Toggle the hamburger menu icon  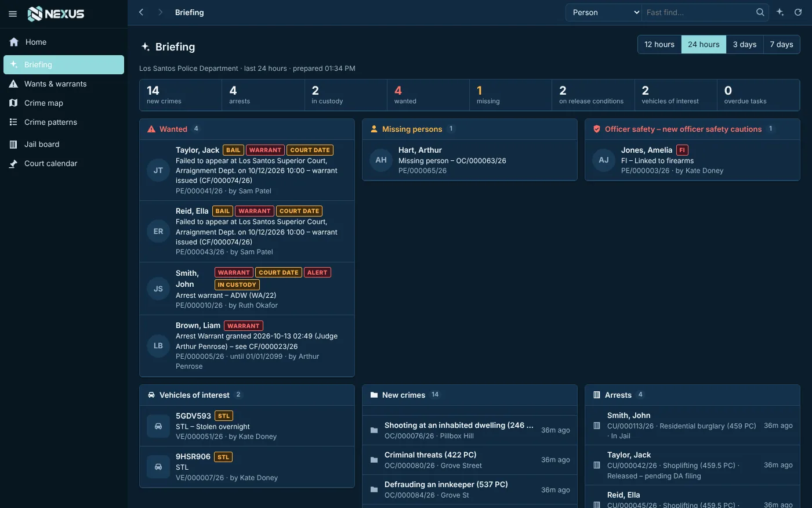pyautogui.click(x=13, y=14)
